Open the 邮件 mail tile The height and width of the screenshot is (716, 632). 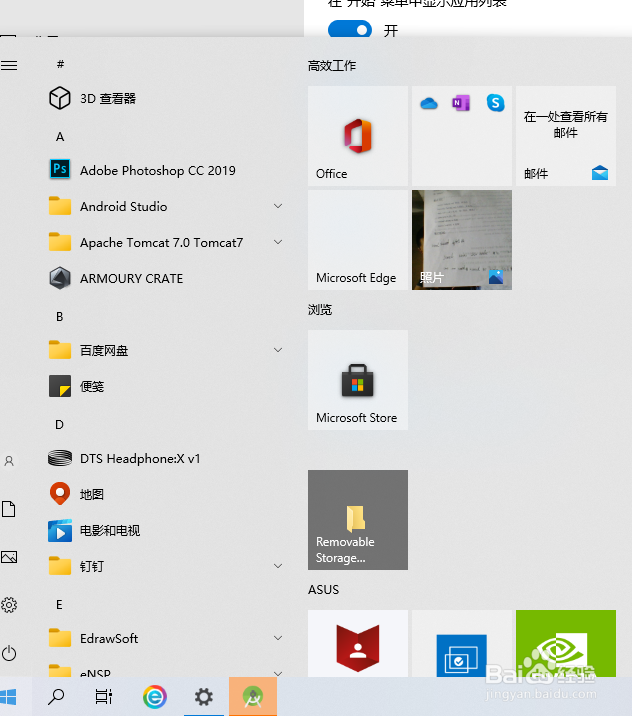coord(566,136)
